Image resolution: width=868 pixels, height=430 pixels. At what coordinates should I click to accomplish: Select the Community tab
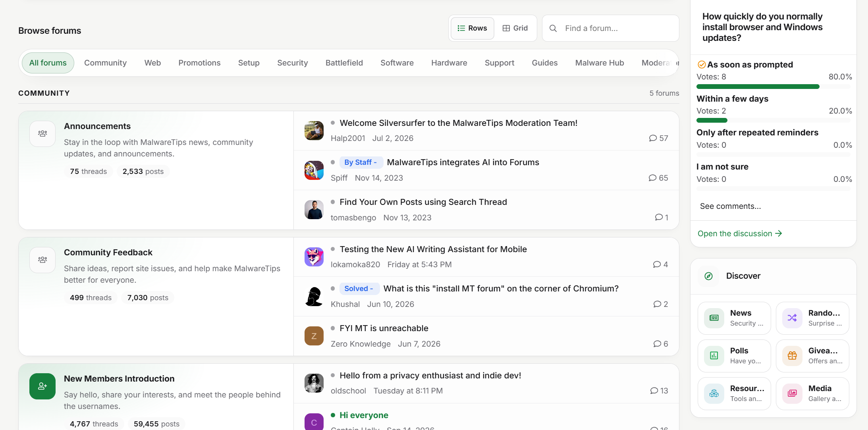[x=105, y=63]
